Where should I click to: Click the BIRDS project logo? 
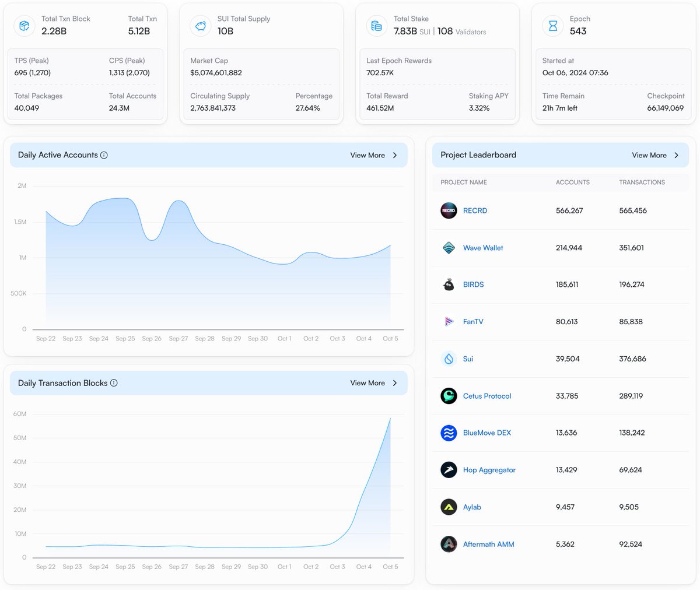(449, 285)
